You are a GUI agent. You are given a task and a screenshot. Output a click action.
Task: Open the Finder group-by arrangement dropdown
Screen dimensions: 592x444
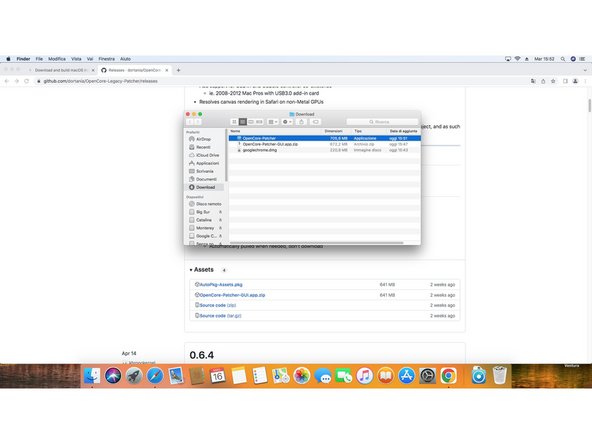[x=273, y=122]
